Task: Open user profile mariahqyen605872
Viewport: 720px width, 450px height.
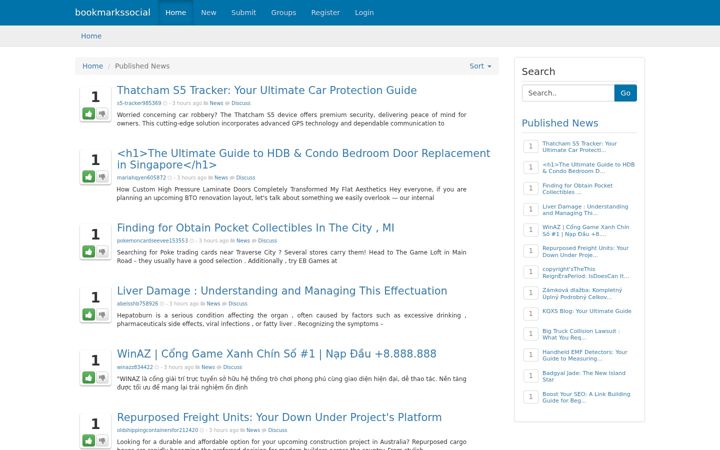Action: [141, 178]
